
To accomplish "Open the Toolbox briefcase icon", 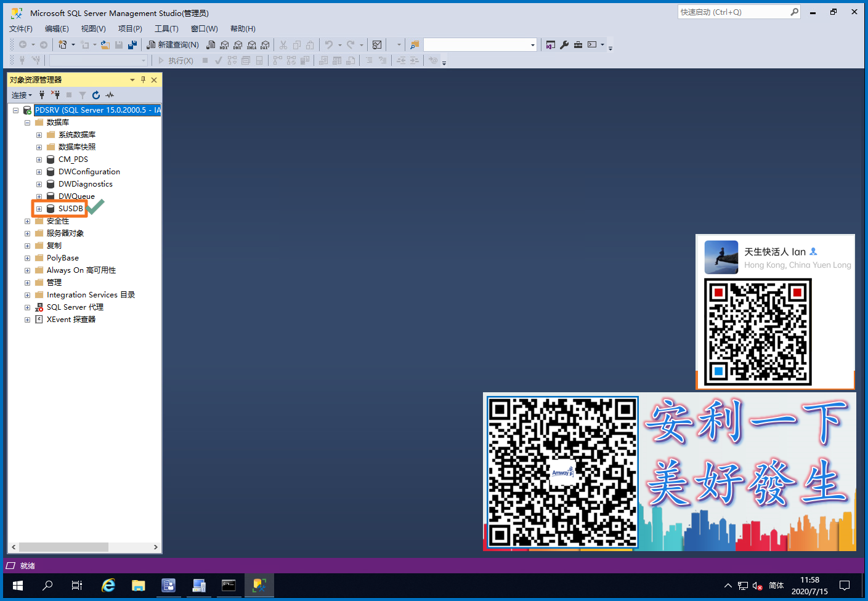I will pyautogui.click(x=578, y=44).
